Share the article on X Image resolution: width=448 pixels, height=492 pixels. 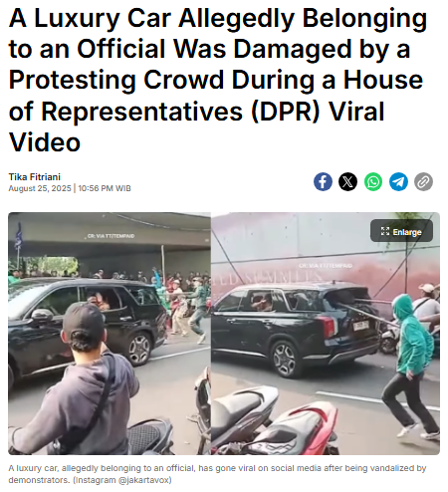tap(347, 181)
